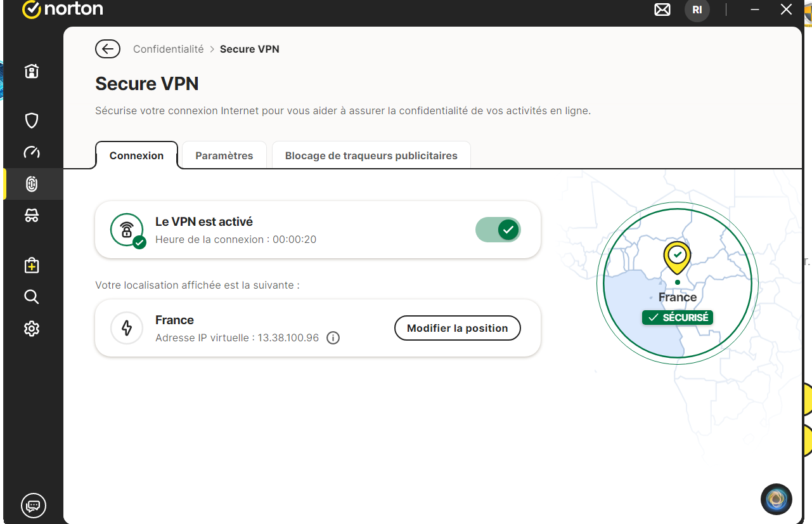Click the Modifier la position button
The image size is (812, 524).
pos(457,328)
